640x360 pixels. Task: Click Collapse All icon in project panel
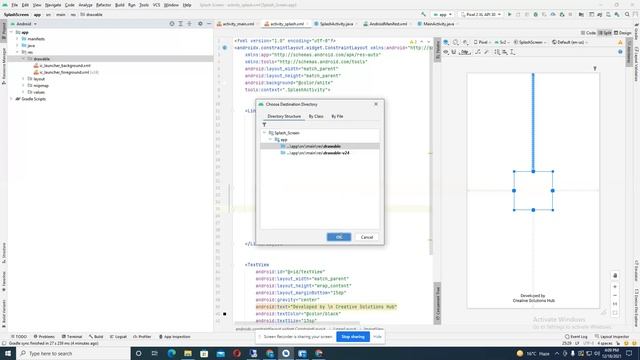click(x=189, y=24)
